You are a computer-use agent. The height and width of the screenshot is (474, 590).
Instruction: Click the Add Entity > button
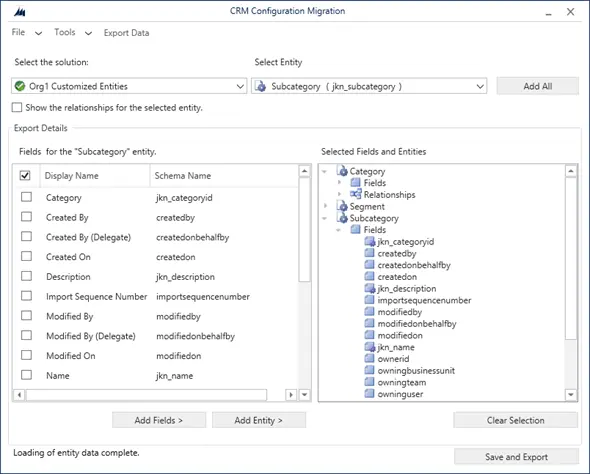[259, 420]
